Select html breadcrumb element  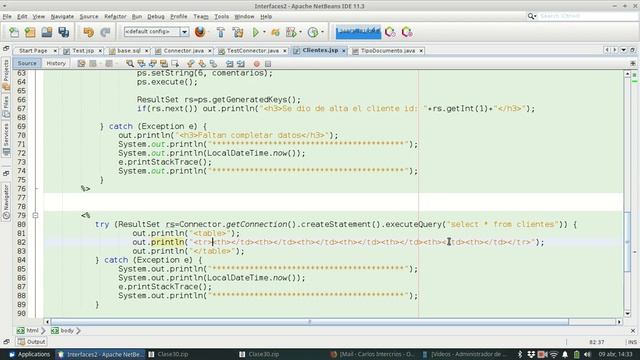pyautogui.click(x=28, y=331)
